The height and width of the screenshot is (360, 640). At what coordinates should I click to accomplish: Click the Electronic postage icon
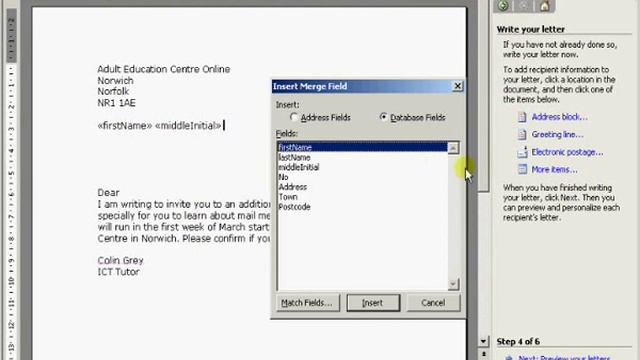(522, 152)
